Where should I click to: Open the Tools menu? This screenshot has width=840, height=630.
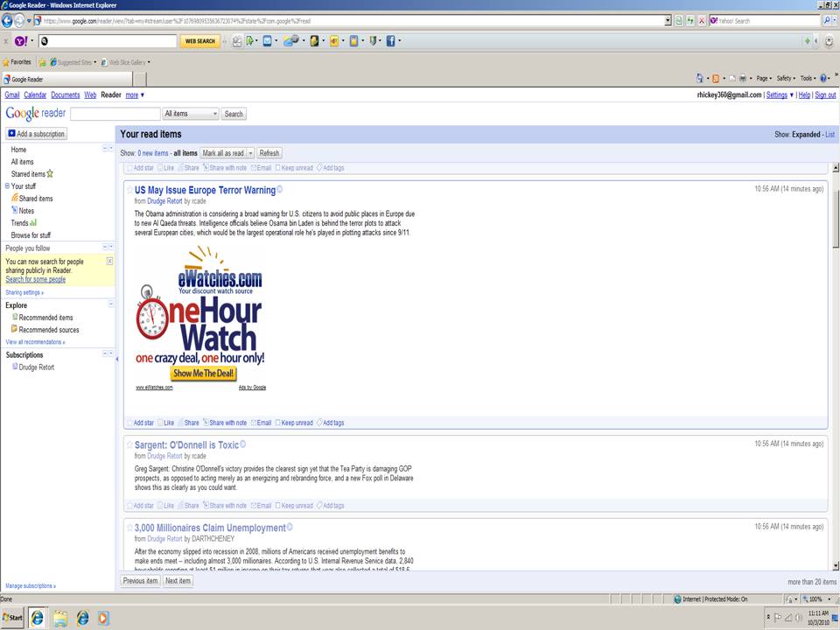pyautogui.click(x=808, y=78)
